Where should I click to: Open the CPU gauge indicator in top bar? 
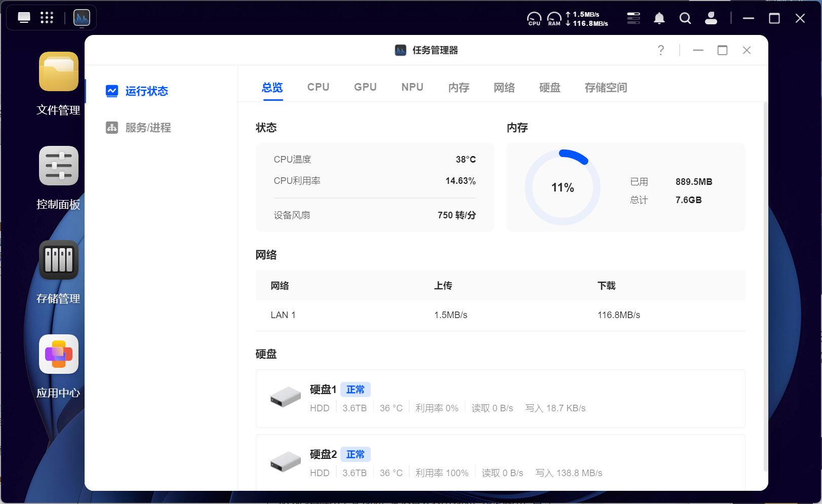[x=534, y=19]
